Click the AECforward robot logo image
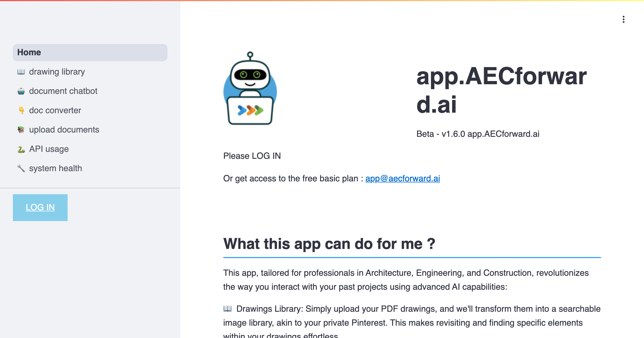This screenshot has width=644, height=338. pyautogui.click(x=250, y=88)
